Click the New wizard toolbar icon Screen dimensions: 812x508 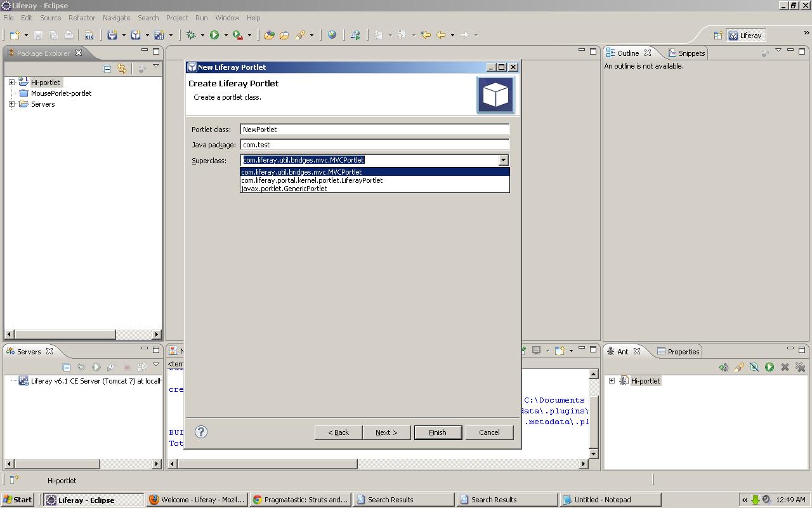click(x=15, y=35)
